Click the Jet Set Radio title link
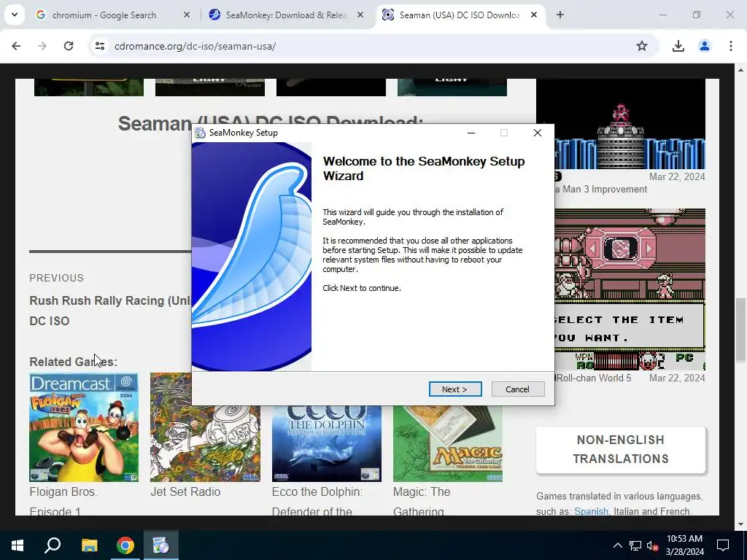 (x=185, y=492)
